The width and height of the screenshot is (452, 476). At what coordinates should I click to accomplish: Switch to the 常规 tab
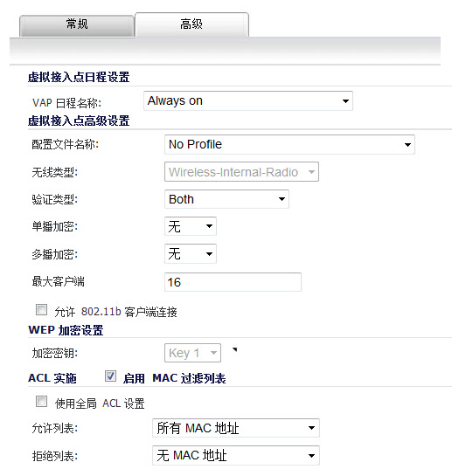point(77,25)
